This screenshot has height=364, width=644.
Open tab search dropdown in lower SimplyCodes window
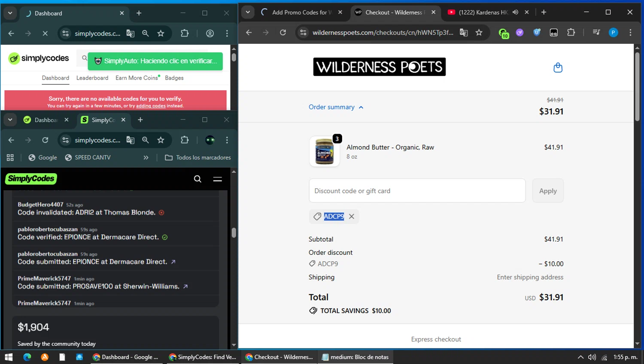10,120
